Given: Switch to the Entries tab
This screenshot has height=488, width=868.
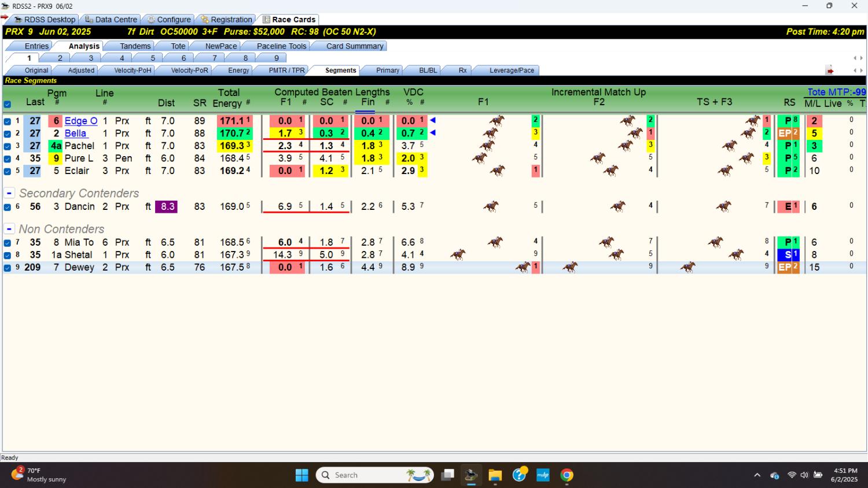Looking at the screenshot, I should pos(36,46).
